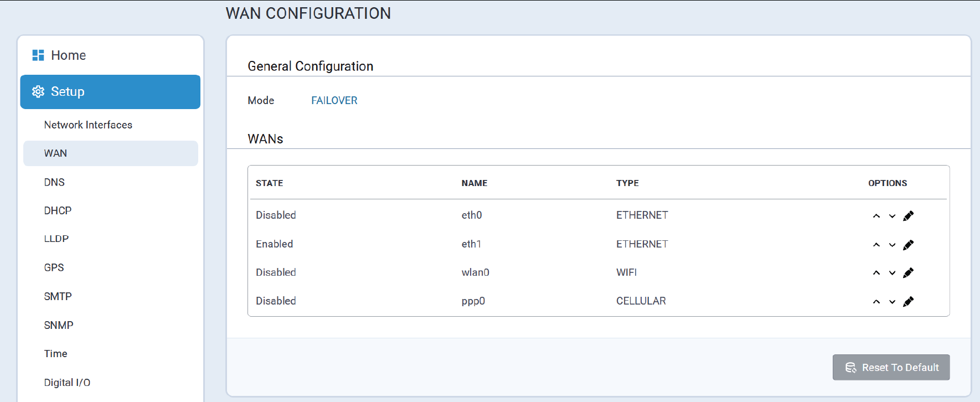980x402 pixels.
Task: Click the FAILOVER mode link
Action: click(x=334, y=100)
